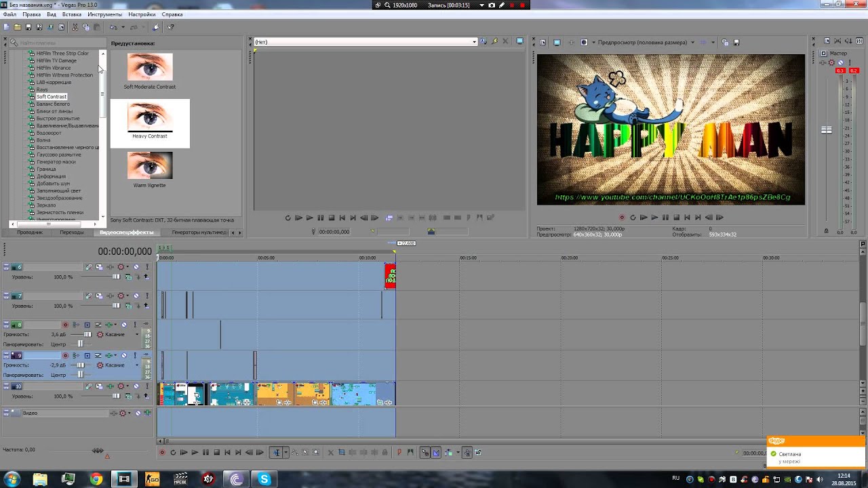Click the Master bus volume fader

[826, 129]
